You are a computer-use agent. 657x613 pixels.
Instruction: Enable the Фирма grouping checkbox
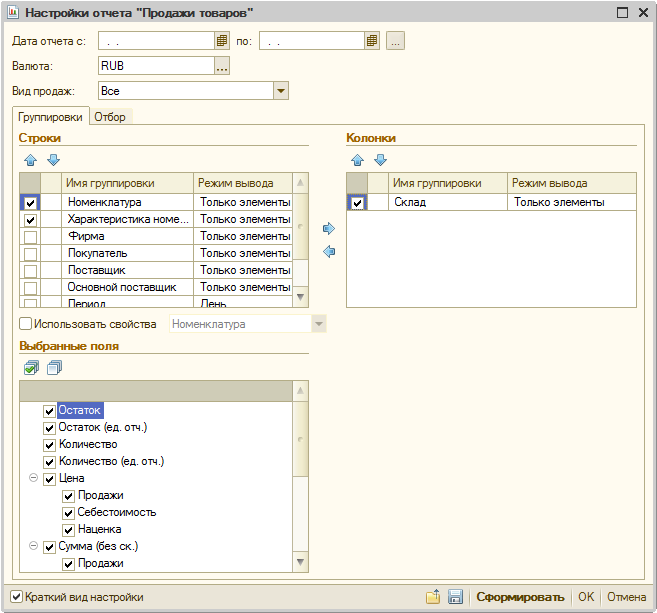coord(30,237)
